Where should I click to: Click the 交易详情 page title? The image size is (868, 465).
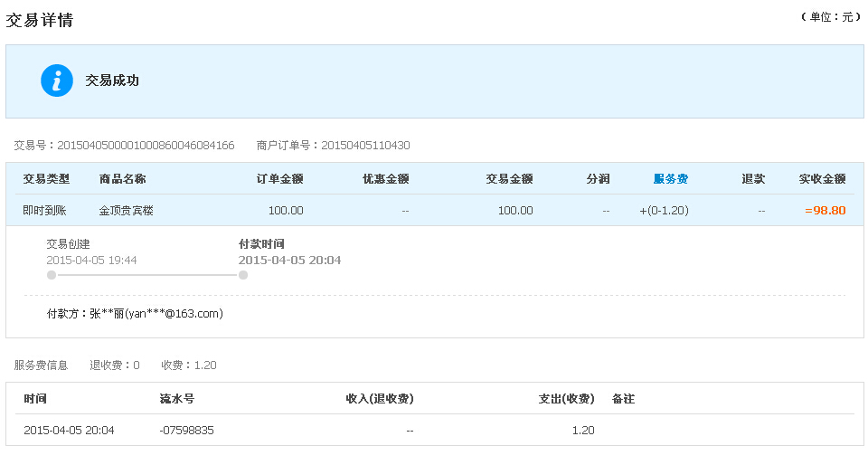[x=39, y=21]
